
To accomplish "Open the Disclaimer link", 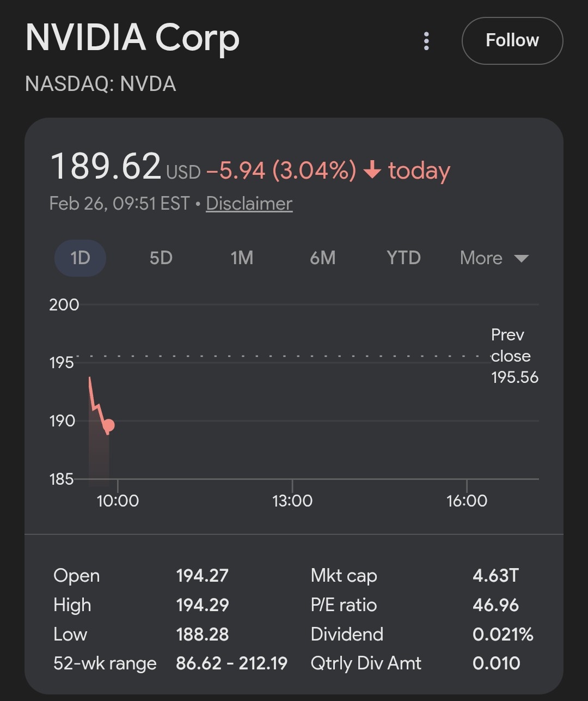I will (x=249, y=204).
